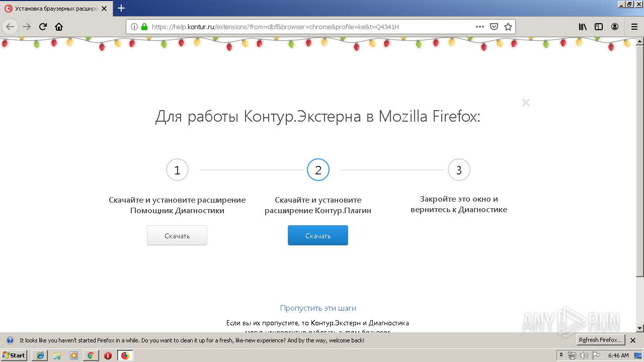Select step 1 circle
This screenshot has height=362, width=644.
pos(177,170)
